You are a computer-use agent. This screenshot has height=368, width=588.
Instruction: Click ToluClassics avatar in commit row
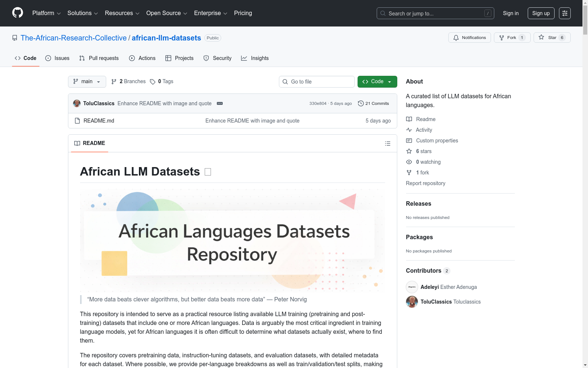(77, 103)
